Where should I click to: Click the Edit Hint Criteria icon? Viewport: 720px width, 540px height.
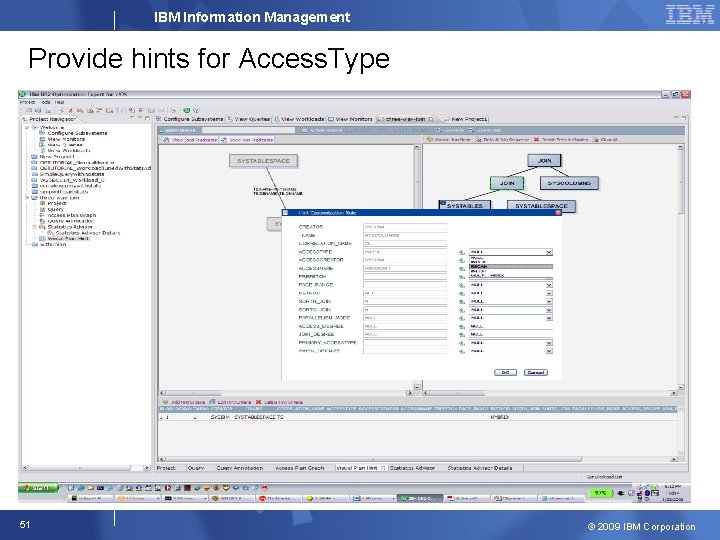212,402
